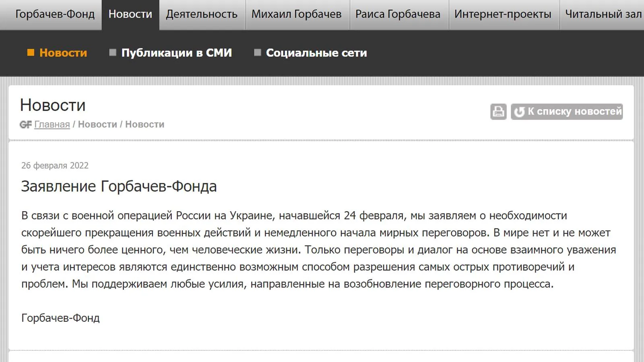Viewport: 644px width, 362px height.
Task: Click the printer icon to print page
Action: (498, 111)
